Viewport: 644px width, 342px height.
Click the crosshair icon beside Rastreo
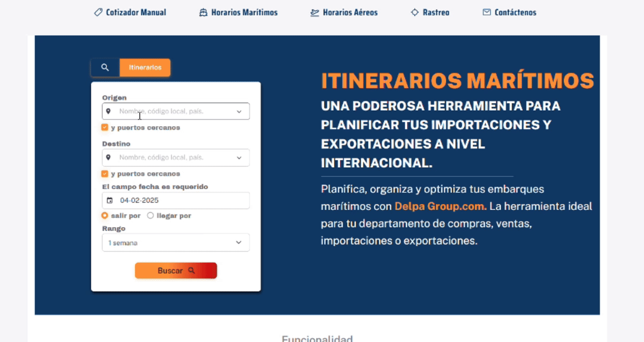(x=415, y=12)
